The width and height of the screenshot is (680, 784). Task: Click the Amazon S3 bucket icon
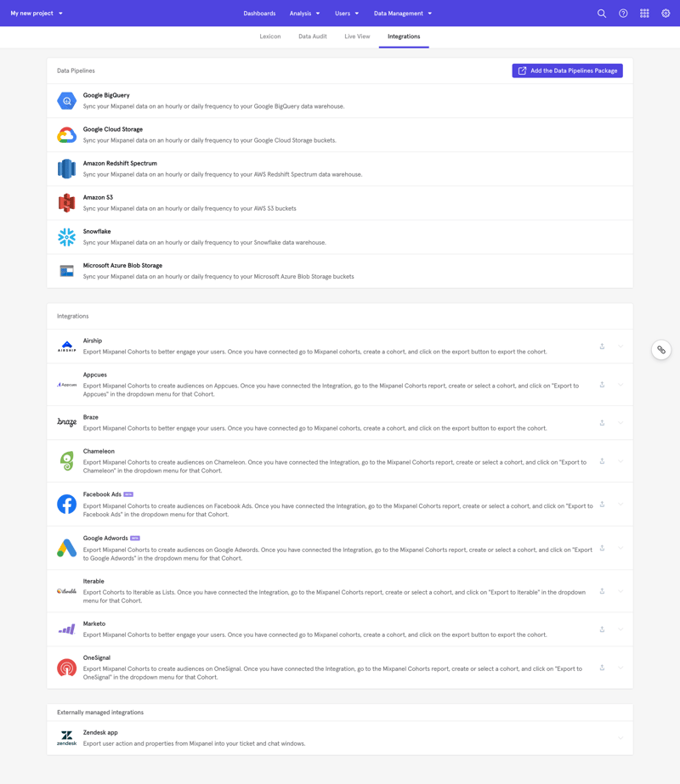tap(66, 202)
